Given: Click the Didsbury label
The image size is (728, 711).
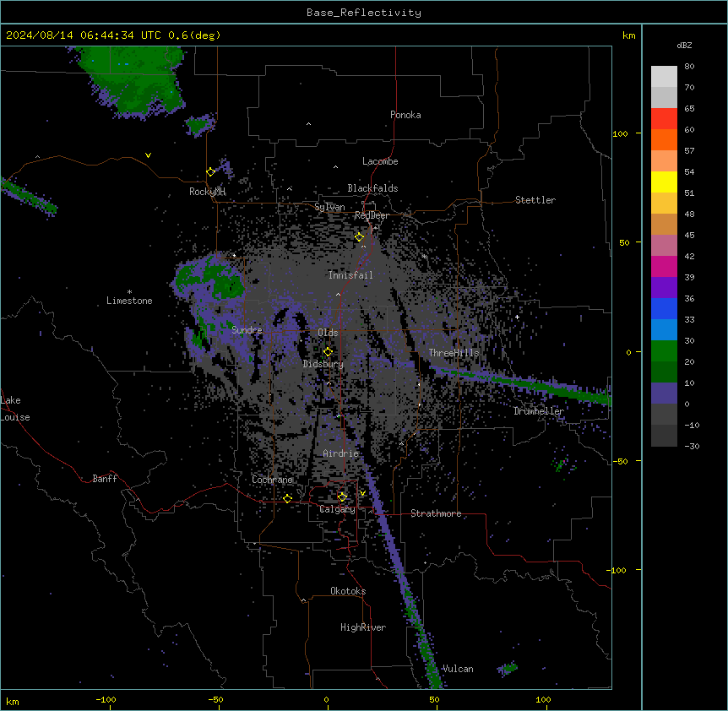Looking at the screenshot, I should tap(323, 364).
